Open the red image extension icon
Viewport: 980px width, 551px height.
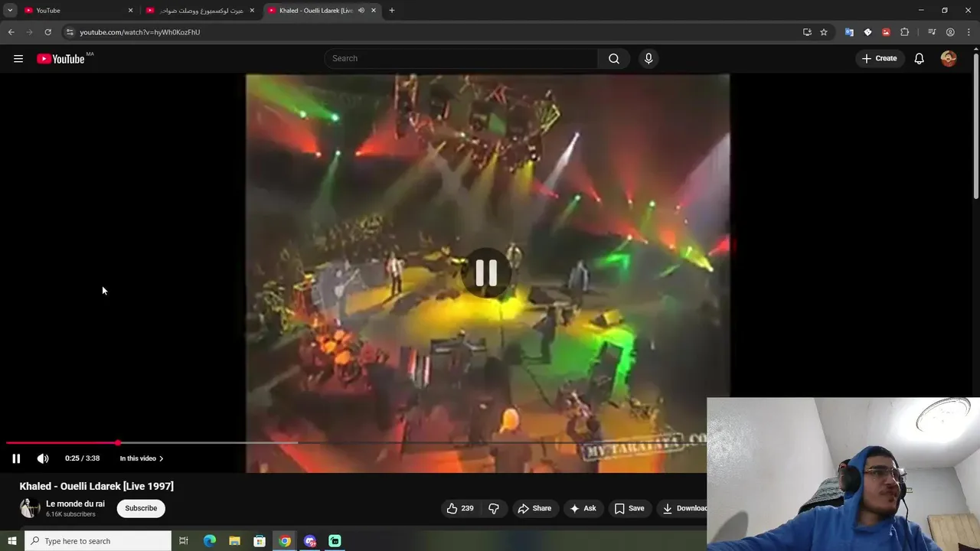point(886,32)
